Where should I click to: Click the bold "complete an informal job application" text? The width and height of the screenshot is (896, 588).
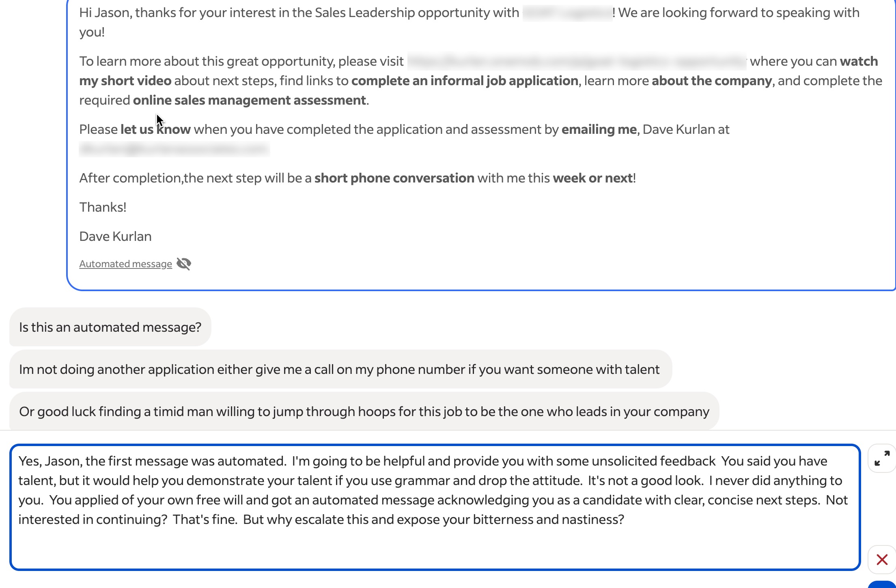pos(465,81)
